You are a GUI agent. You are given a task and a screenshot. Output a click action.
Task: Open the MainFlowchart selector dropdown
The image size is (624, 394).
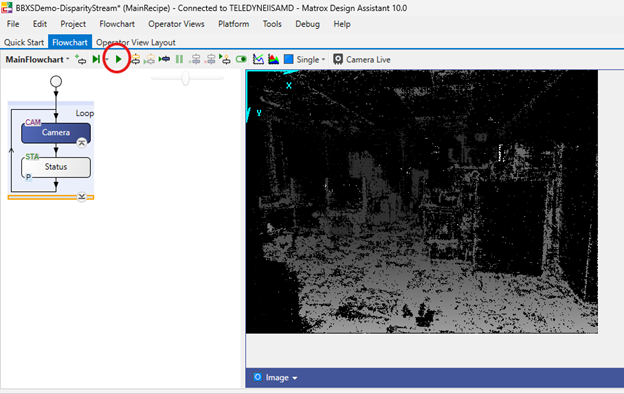click(x=37, y=59)
